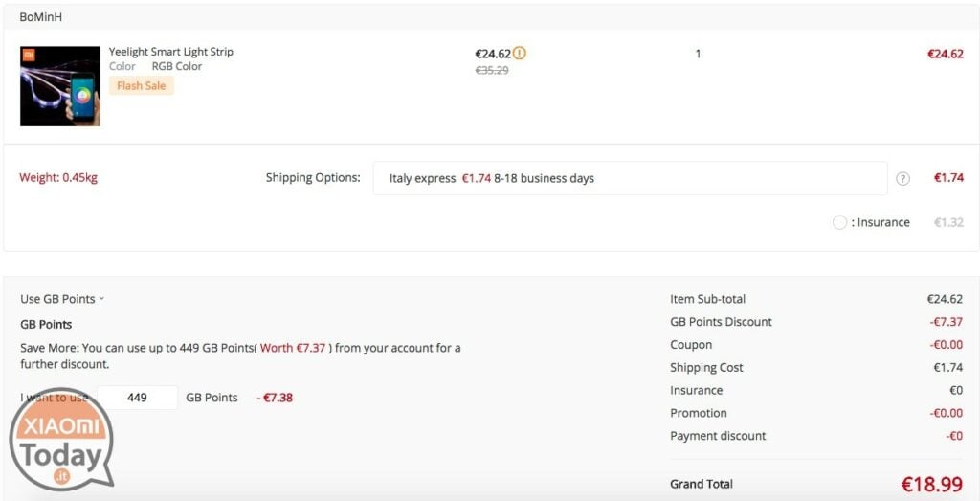980x501 pixels.
Task: Open the Shipping Options dropdown
Action: [630, 178]
